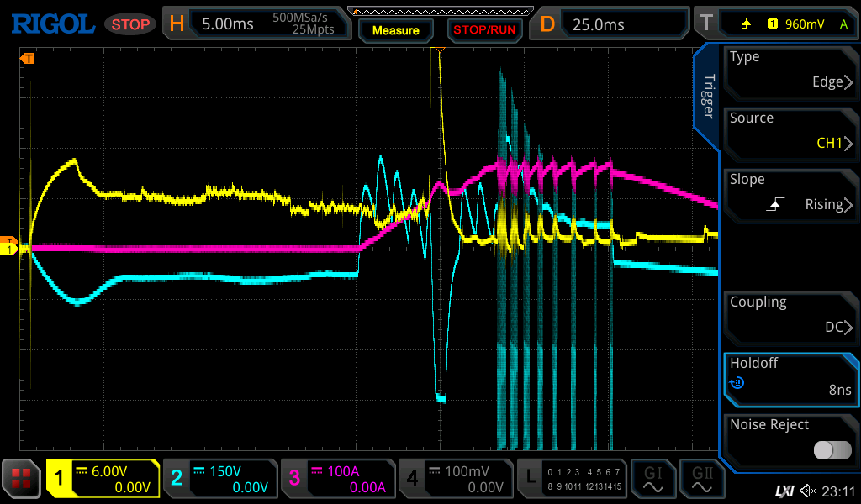
Task: Open the function navigation menu icon
Action: [x=21, y=480]
